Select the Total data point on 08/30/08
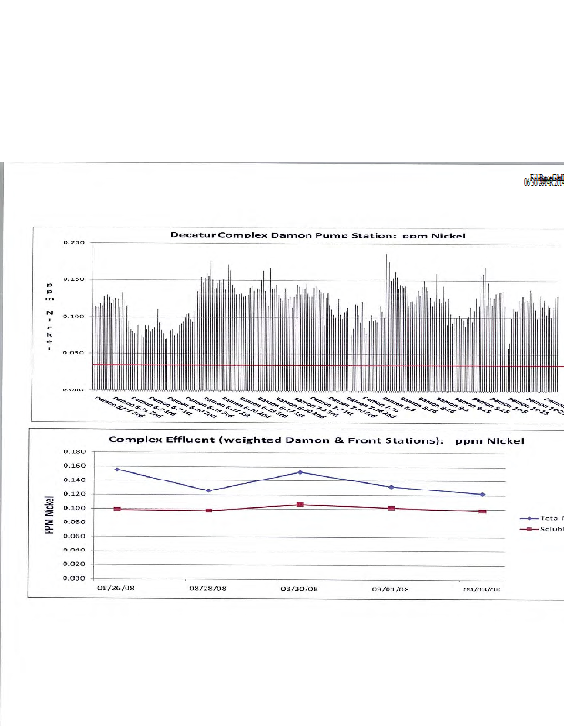Viewport: 564px width, 728px height. pos(299,472)
